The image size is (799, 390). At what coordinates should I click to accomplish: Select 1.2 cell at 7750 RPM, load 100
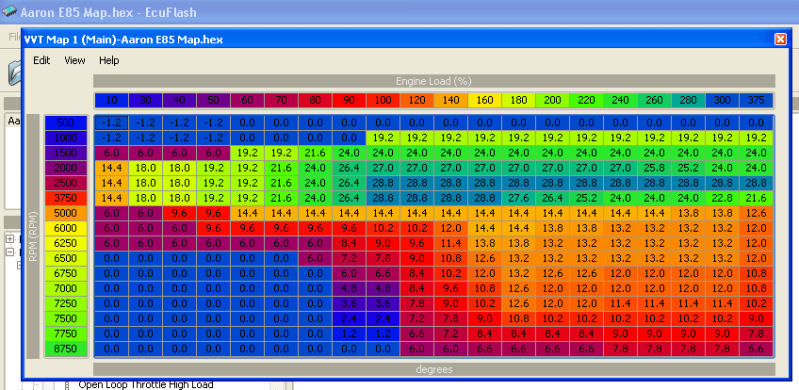[383, 334]
